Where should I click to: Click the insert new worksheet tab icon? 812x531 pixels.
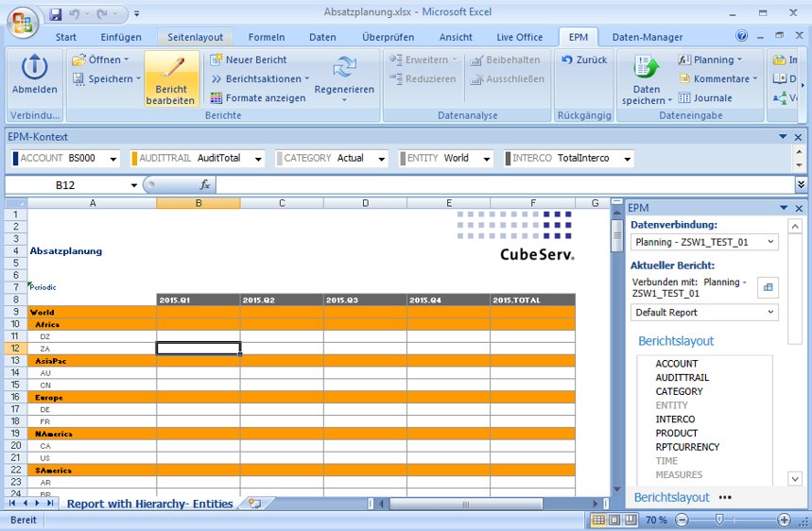click(255, 503)
